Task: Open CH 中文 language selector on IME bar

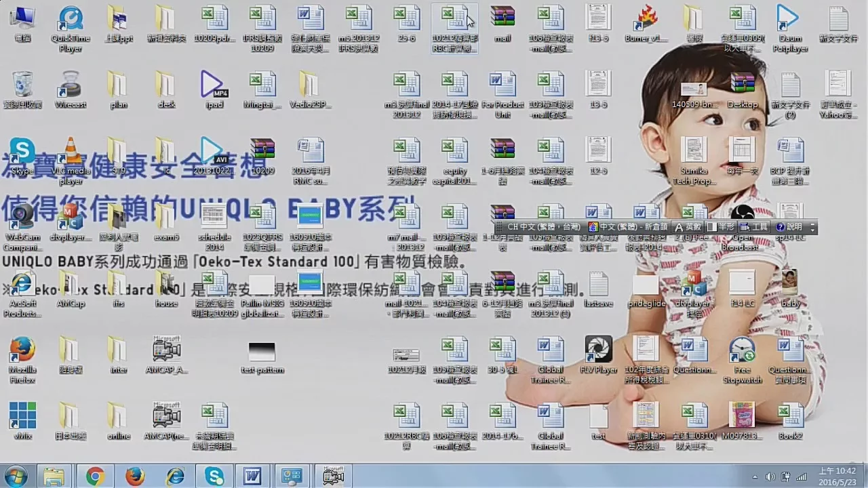Action: pos(544,227)
